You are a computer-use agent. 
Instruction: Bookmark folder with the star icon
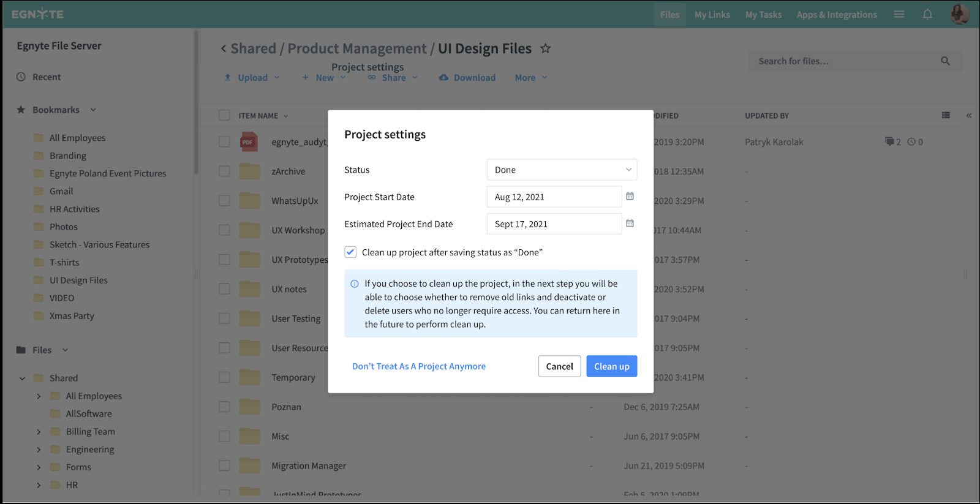[x=545, y=48]
